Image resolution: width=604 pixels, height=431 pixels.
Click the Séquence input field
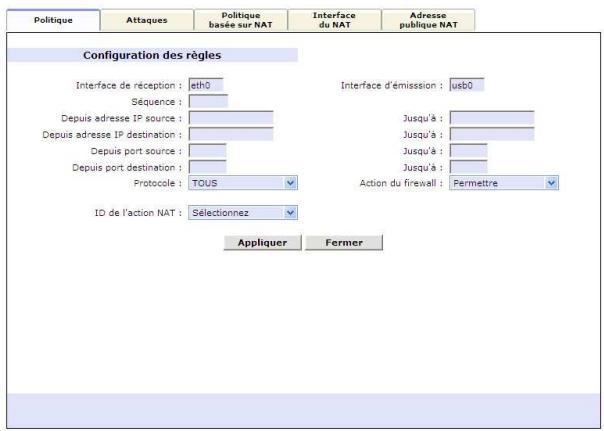coord(208,101)
